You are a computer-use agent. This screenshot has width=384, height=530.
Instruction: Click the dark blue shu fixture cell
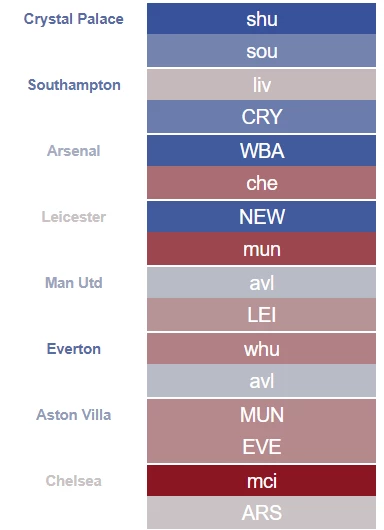pyautogui.click(x=261, y=19)
